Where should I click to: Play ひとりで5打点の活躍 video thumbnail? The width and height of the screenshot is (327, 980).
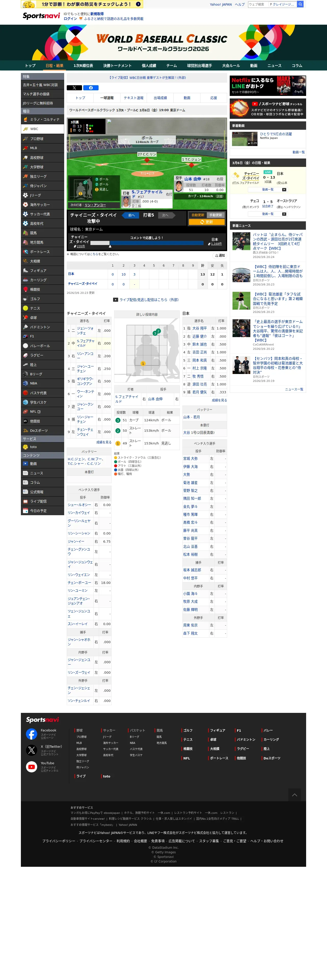(245, 139)
